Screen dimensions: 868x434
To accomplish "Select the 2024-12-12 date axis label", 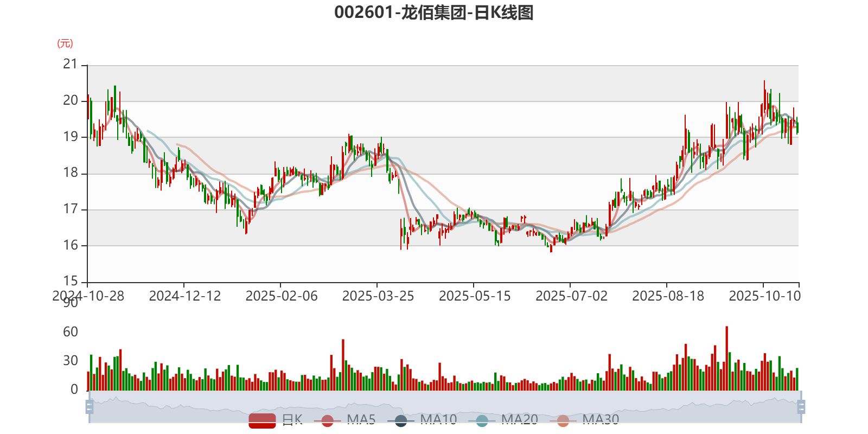I will click(x=185, y=296).
